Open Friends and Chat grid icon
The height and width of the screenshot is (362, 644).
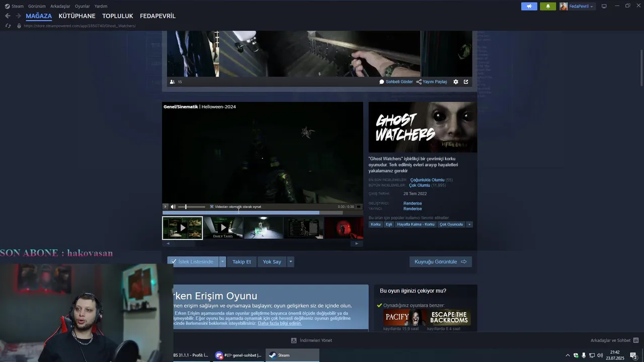(635, 340)
